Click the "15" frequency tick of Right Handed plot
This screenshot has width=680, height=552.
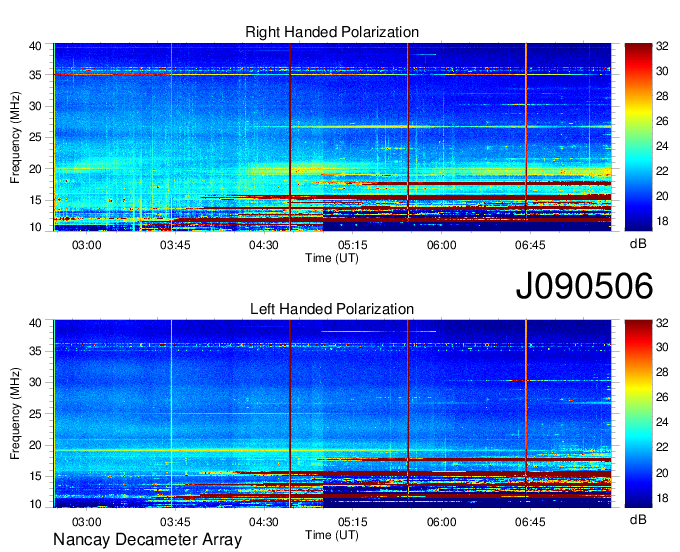click(x=35, y=200)
